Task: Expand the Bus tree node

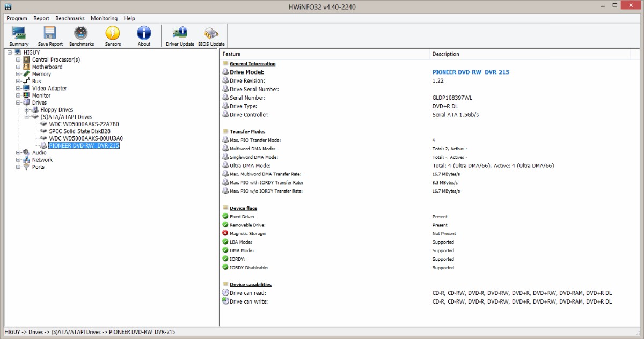Action: [18, 81]
